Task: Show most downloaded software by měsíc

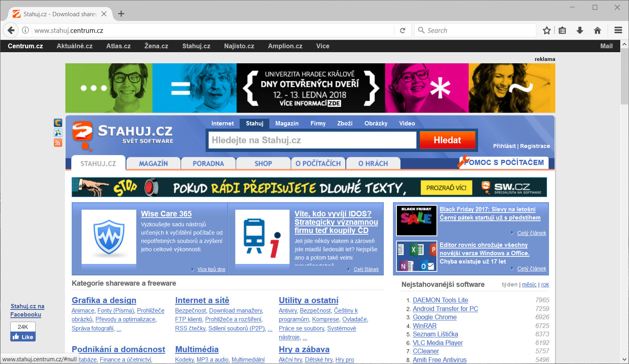Action: click(x=529, y=284)
